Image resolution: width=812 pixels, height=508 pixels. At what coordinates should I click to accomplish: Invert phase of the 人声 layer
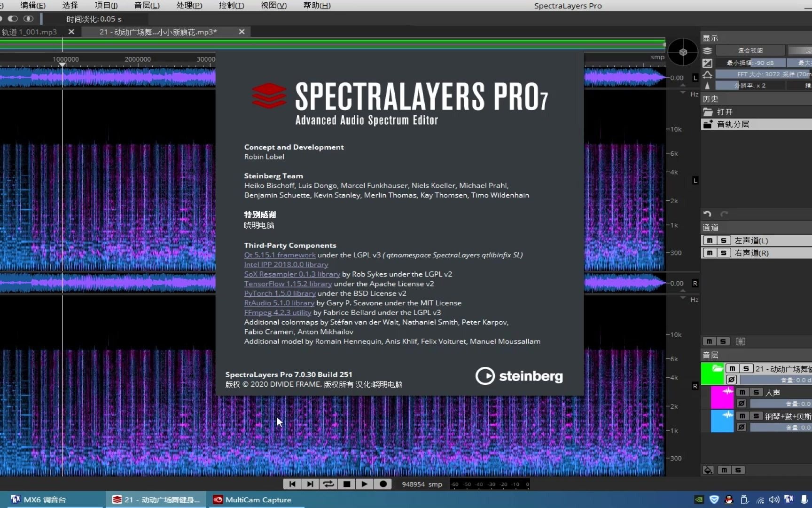[x=742, y=404]
